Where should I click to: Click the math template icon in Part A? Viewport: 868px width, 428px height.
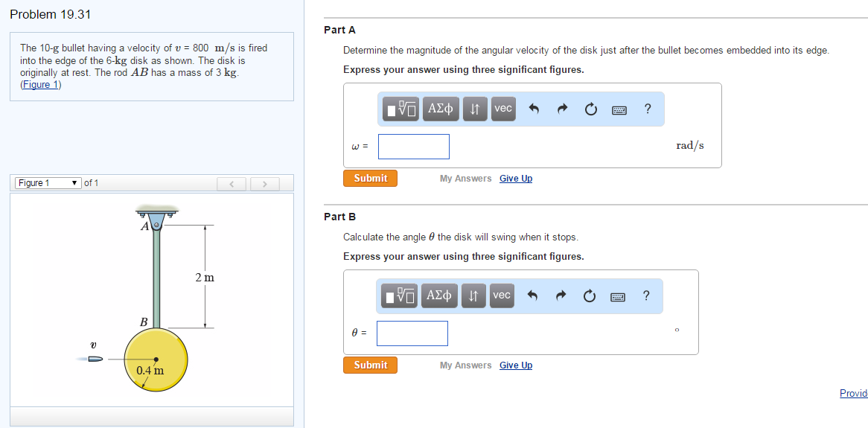pyautogui.click(x=402, y=109)
